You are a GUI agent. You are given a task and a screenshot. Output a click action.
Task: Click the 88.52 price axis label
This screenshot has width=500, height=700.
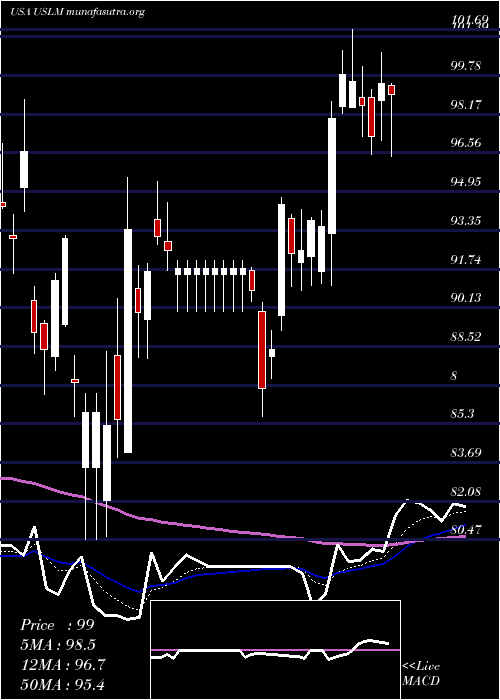point(466,337)
